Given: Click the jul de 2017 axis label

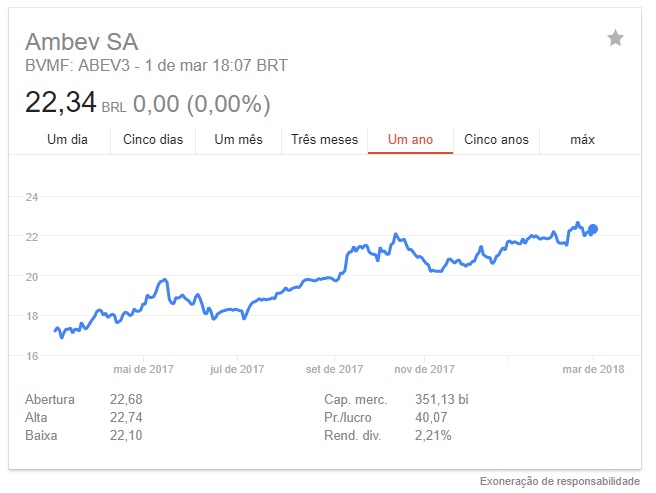Looking at the screenshot, I should (x=237, y=369).
